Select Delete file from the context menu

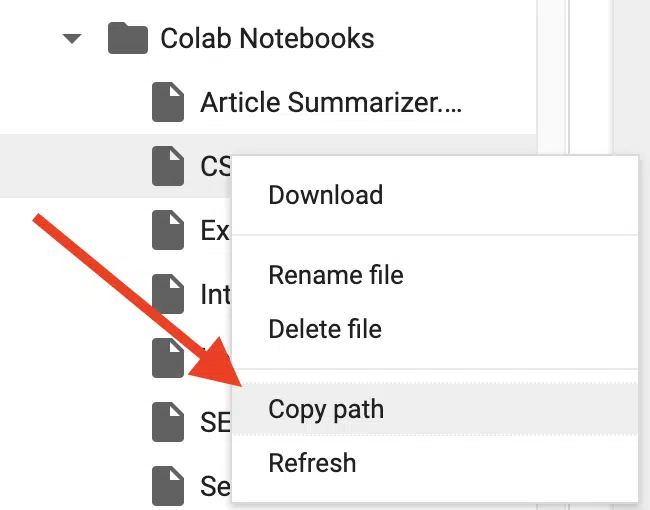click(325, 329)
